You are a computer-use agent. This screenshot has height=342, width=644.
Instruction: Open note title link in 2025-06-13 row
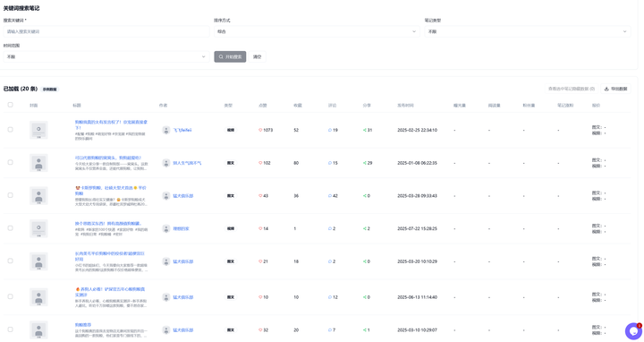[x=110, y=292]
